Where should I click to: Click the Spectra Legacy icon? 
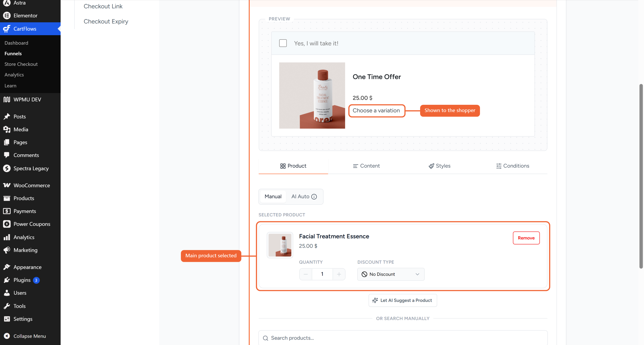tap(7, 168)
